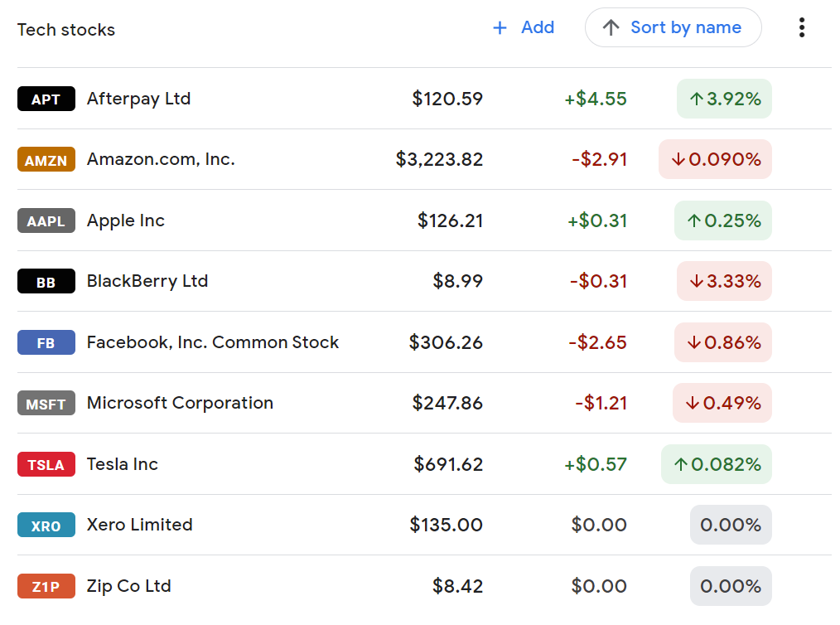Click the AAPL ticker badge

(46, 220)
